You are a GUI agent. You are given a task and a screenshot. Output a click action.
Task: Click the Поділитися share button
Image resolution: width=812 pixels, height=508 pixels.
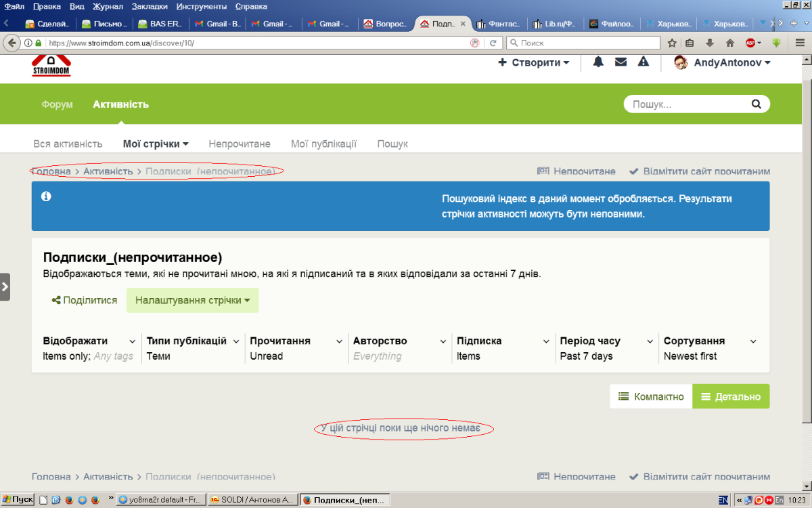click(85, 300)
